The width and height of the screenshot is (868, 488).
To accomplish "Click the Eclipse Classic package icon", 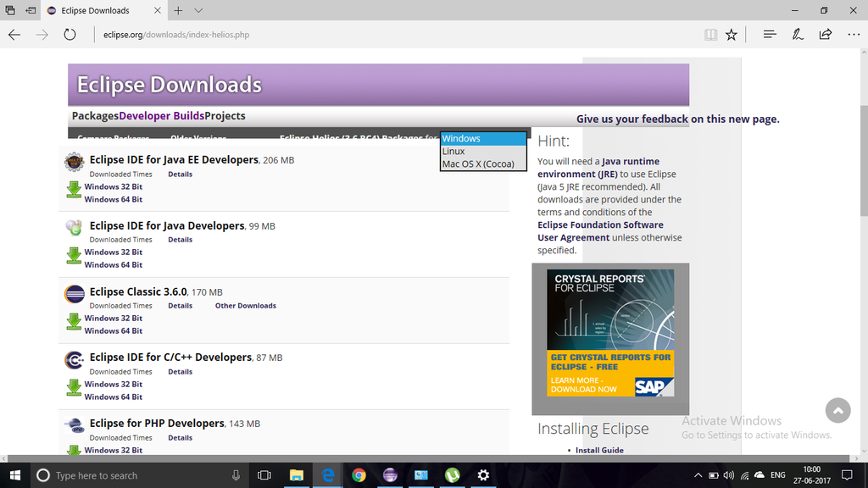I will [75, 294].
